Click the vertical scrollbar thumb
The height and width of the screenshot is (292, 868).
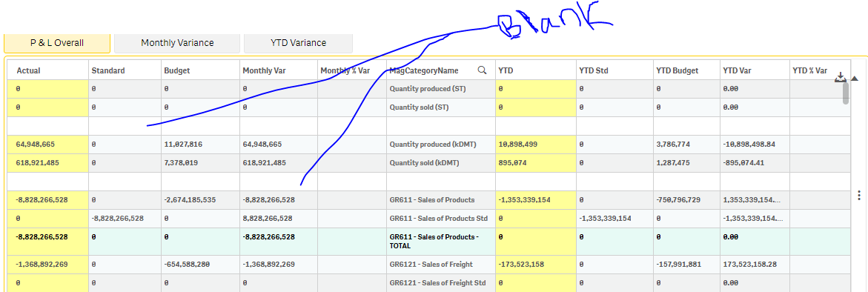[846, 93]
